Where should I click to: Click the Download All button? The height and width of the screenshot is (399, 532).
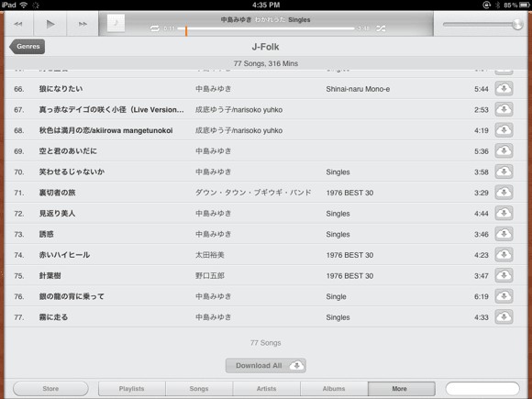266,365
